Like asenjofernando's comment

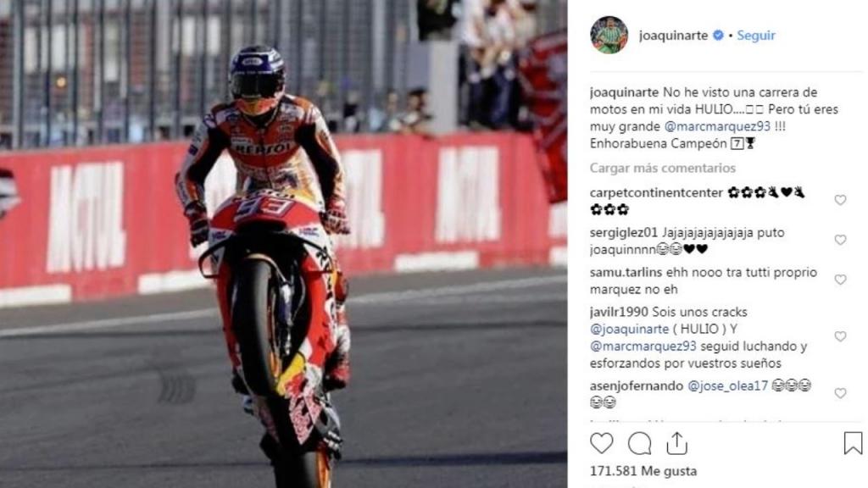click(x=840, y=393)
